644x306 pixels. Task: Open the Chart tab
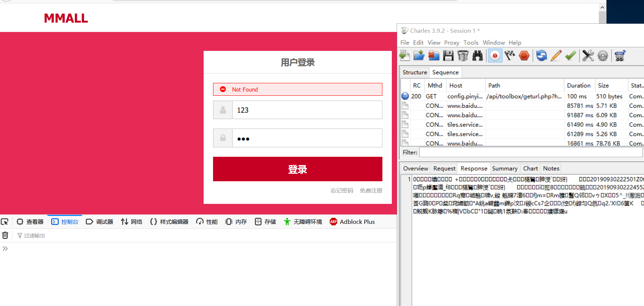(530, 168)
